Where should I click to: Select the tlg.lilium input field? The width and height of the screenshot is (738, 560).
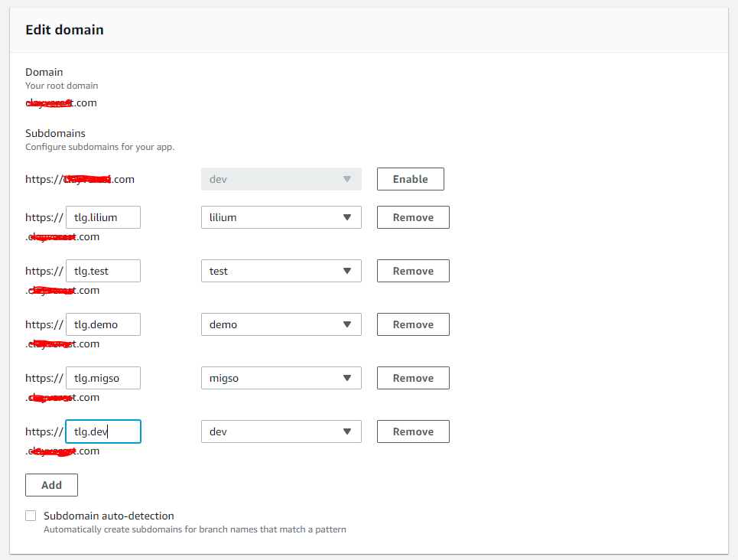(x=102, y=217)
